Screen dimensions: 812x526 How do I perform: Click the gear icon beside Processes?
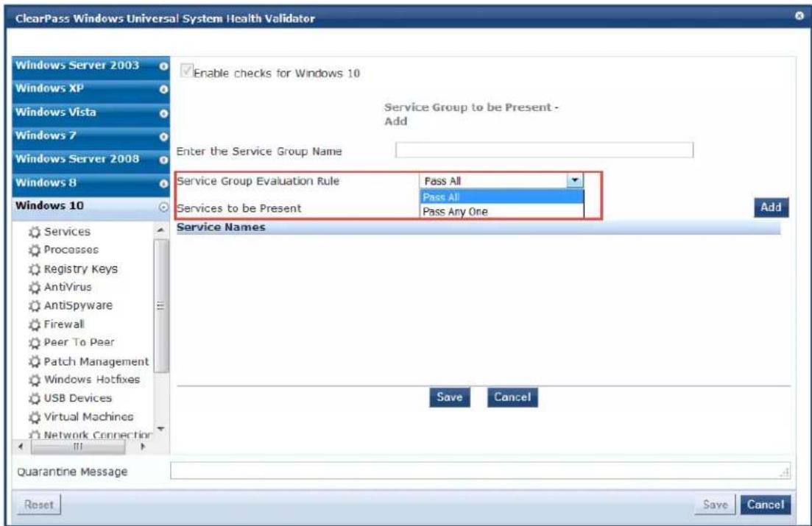(x=35, y=251)
